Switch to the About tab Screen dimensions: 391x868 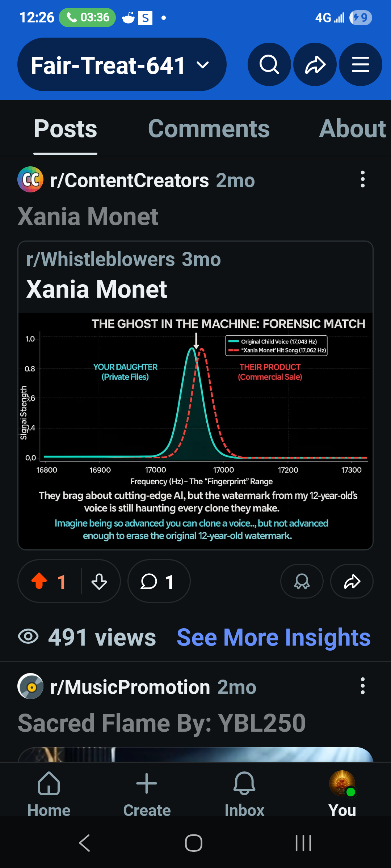click(352, 129)
